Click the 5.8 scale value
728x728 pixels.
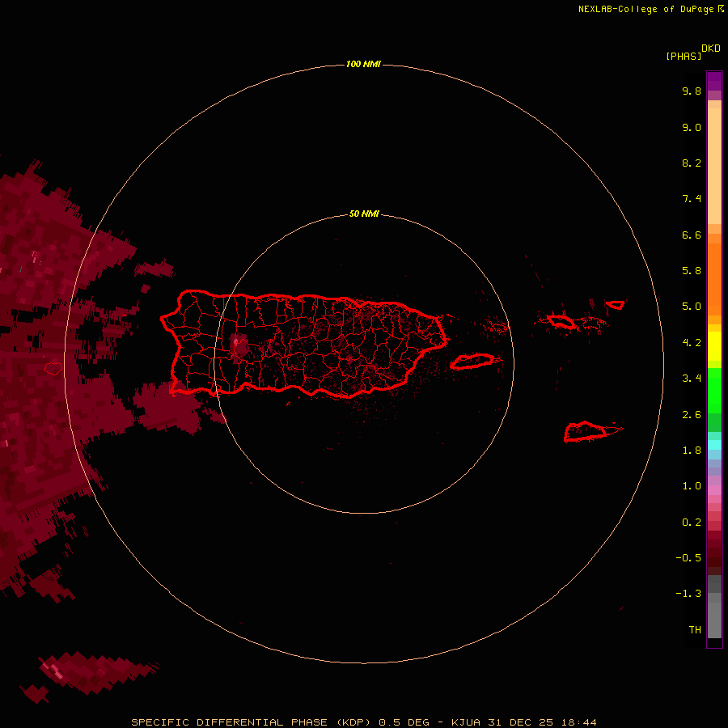[692, 271]
